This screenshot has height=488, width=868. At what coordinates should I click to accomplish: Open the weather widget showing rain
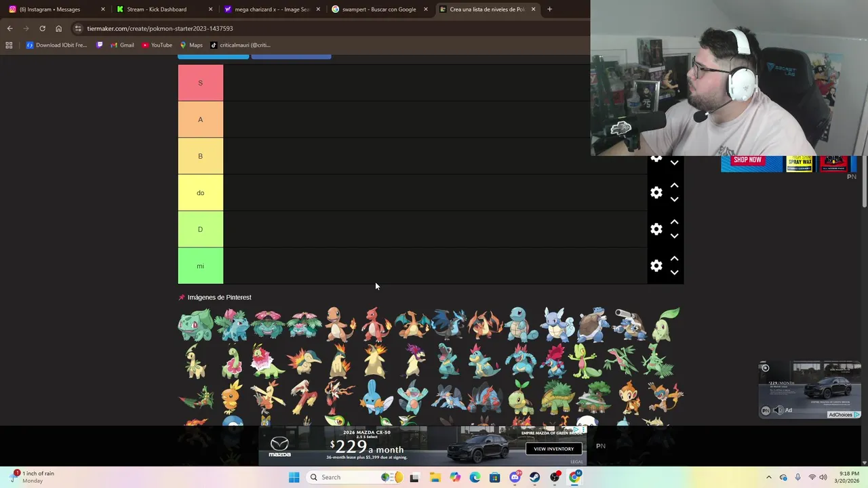click(33, 477)
